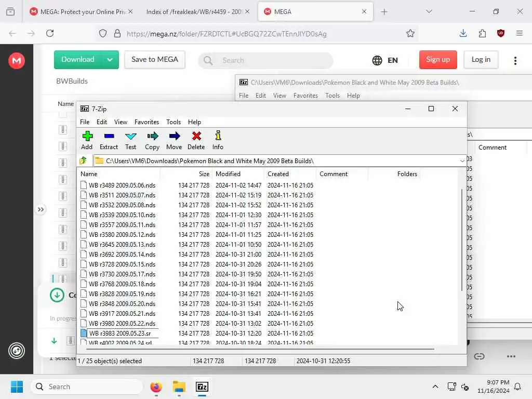
Task: Open the Firefox extensions icon
Action: (482, 33)
